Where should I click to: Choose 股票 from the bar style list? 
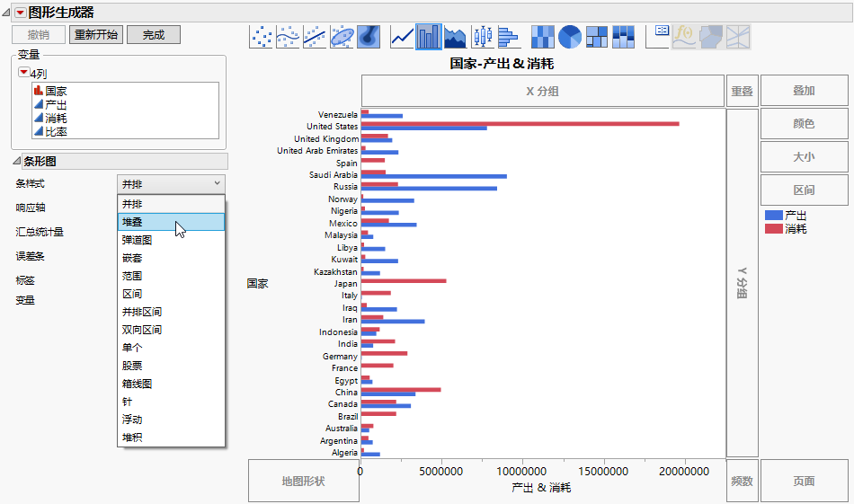point(171,366)
